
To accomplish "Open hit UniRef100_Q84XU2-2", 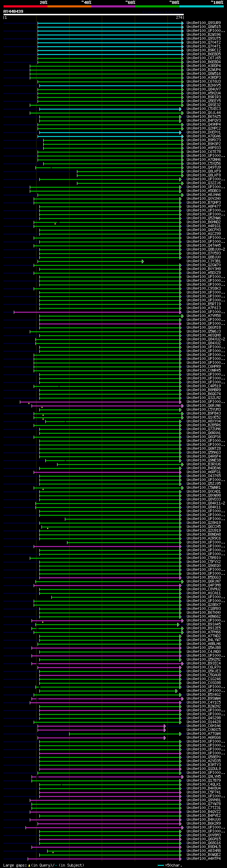I will (x=206, y=339).
